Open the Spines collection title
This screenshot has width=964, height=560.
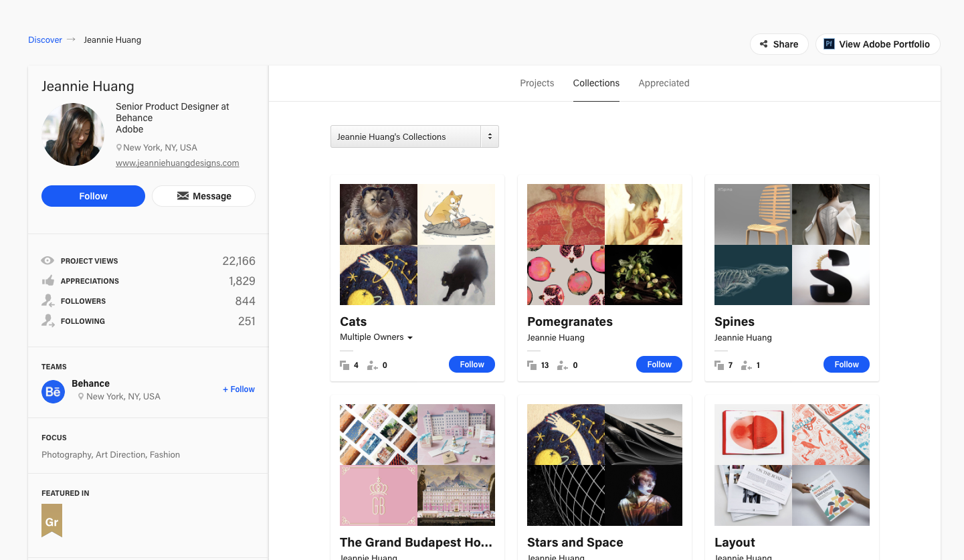735,322
